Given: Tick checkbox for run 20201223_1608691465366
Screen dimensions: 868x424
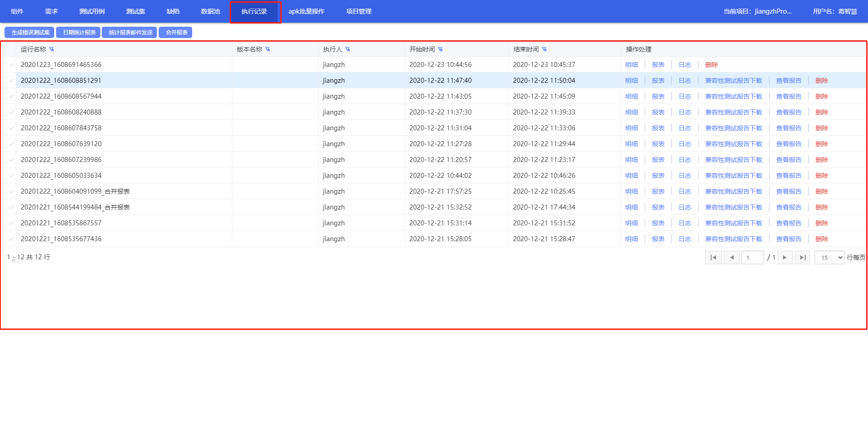Looking at the screenshot, I should (x=11, y=65).
